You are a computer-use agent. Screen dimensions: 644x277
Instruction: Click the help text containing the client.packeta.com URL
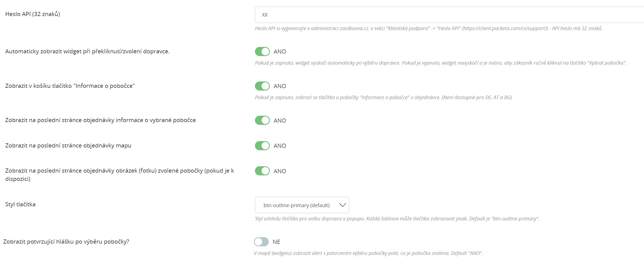pyautogui.click(x=429, y=28)
